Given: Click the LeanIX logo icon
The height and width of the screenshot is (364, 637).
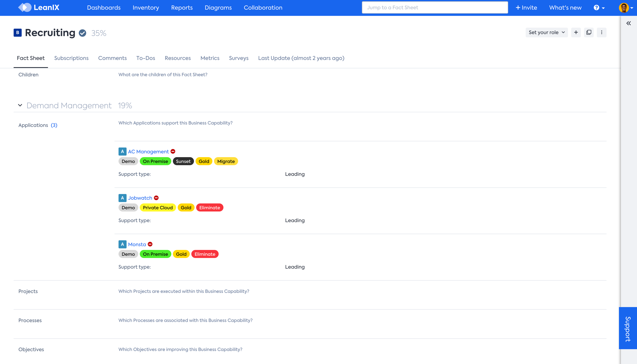Looking at the screenshot, I should 25,8.
